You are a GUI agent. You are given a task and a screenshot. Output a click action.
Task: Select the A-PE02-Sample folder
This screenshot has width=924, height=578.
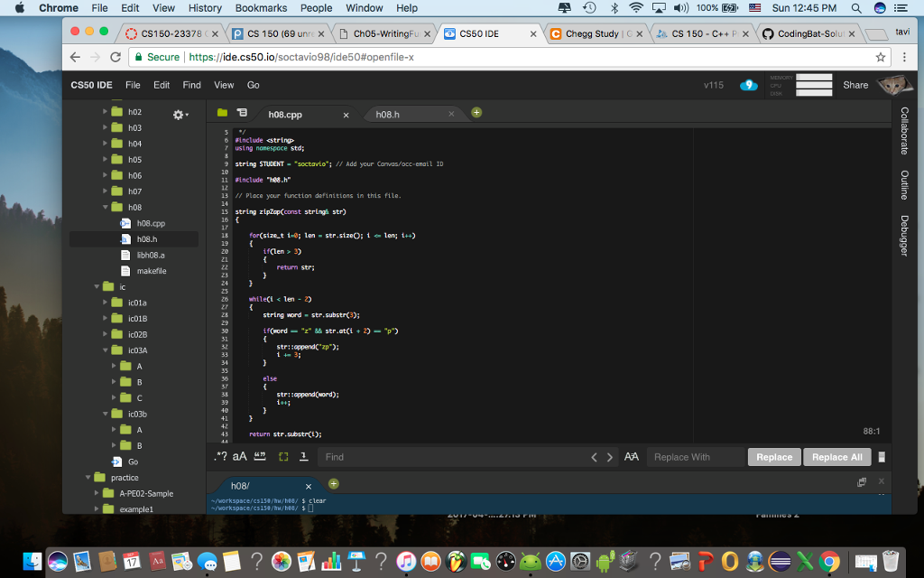tap(146, 494)
